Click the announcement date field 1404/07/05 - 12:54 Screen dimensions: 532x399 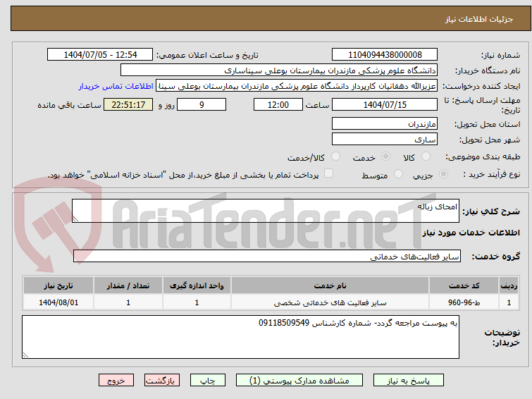point(100,55)
